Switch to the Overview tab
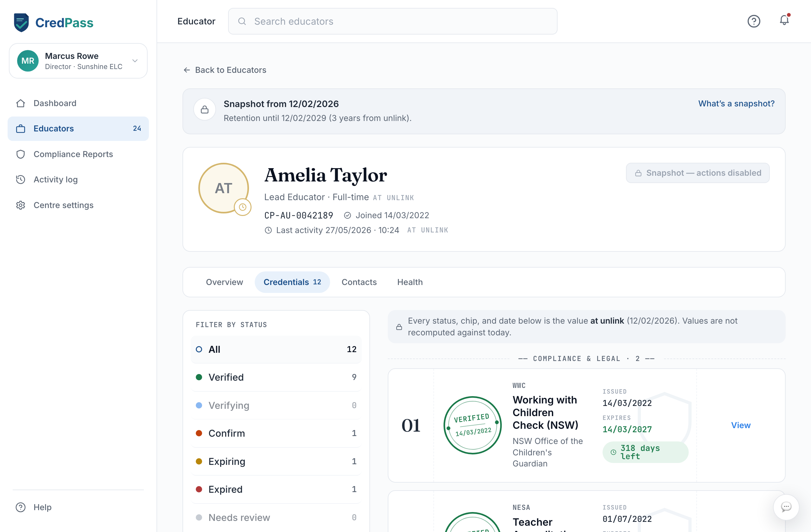Viewport: 811px width, 532px height. point(224,282)
